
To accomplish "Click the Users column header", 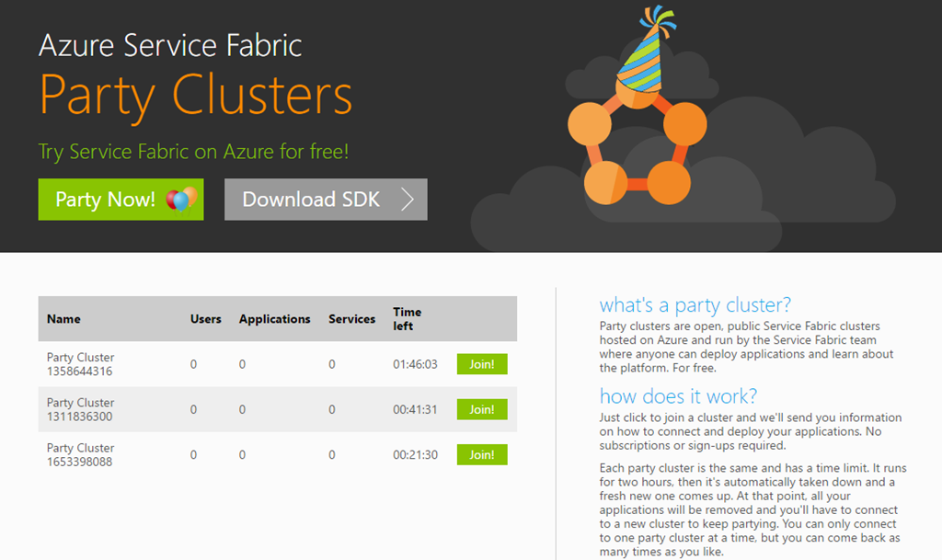I will click(205, 319).
